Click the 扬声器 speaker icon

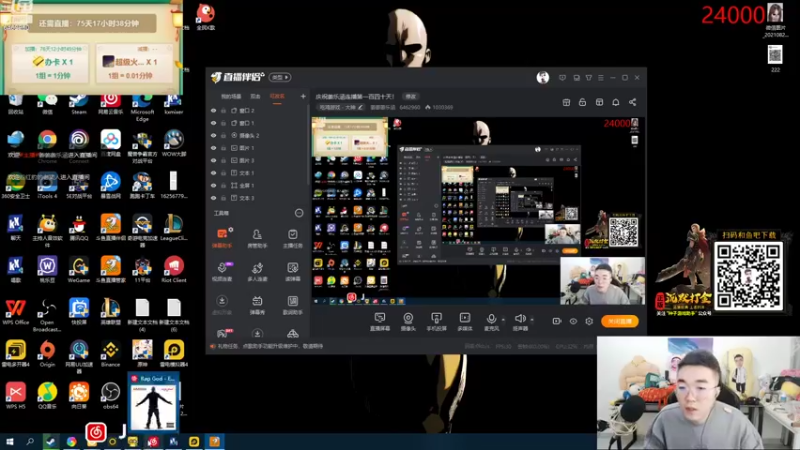point(520,319)
